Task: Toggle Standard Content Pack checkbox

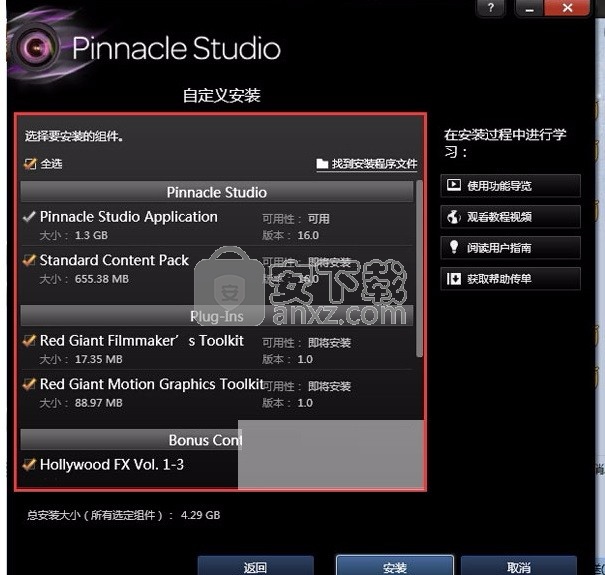Action: tap(29, 260)
